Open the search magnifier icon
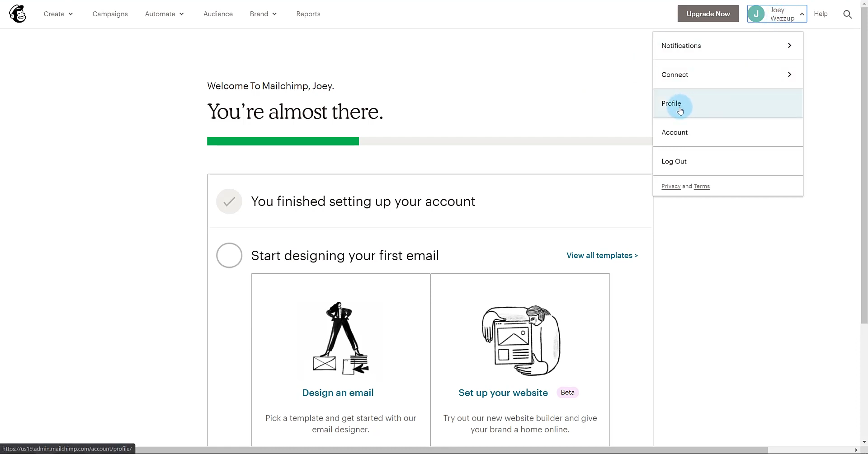Screen dimensions: 868x454 (x=848, y=14)
